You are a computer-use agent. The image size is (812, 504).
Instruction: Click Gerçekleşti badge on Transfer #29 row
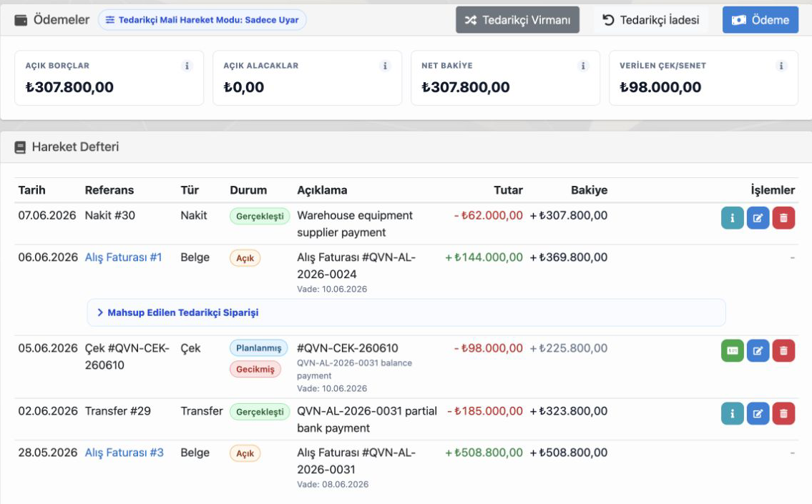pos(260,412)
